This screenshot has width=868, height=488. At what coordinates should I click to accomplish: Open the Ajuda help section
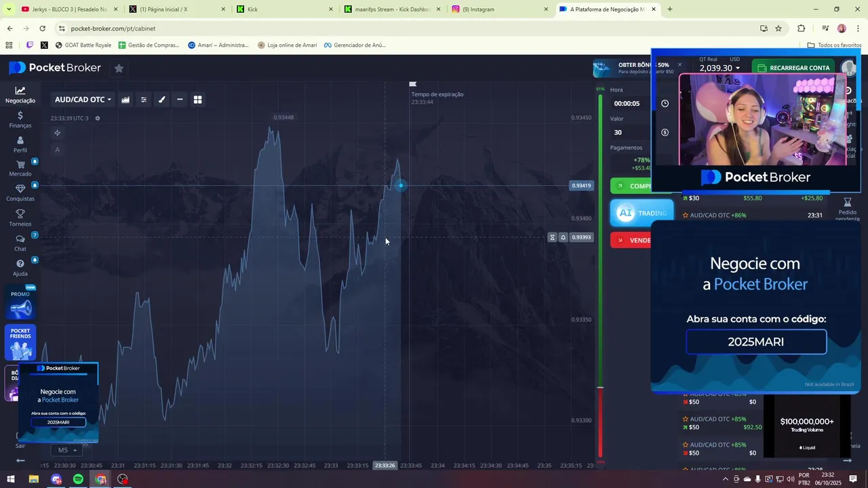pos(20,268)
